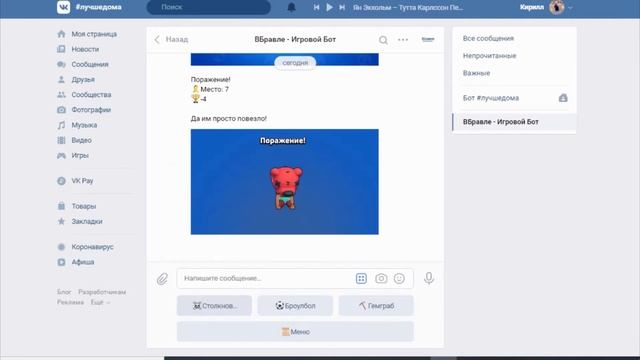Click icon next to Бот #лучшедома
The height and width of the screenshot is (360, 640).
(x=563, y=98)
